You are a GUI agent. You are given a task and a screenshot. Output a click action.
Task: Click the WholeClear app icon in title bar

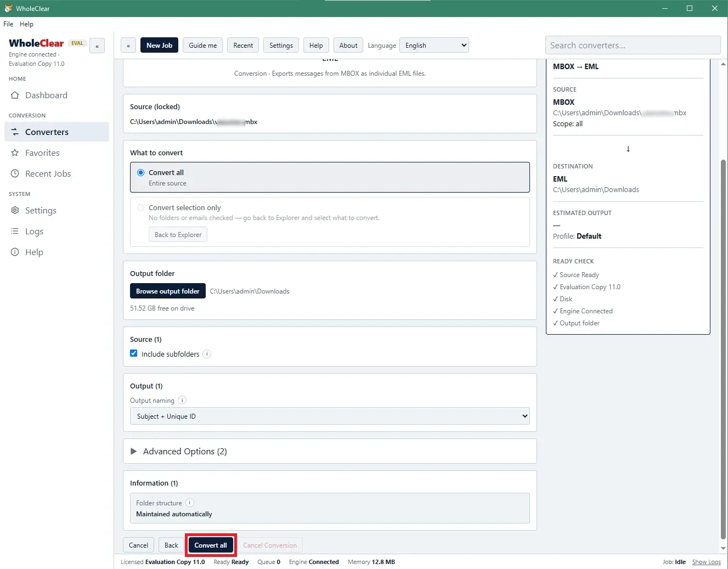click(x=8, y=8)
